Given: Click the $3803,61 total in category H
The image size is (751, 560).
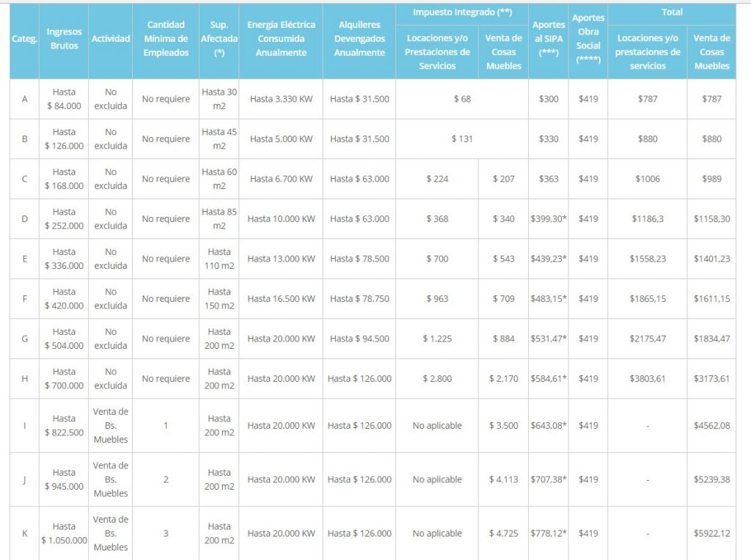Looking at the screenshot, I should [648, 379].
